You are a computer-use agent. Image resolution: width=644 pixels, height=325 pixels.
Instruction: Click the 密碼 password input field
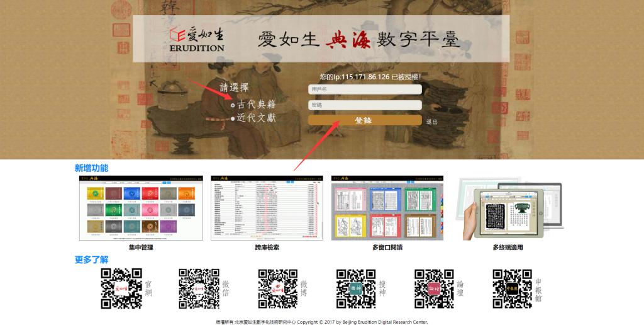365,105
